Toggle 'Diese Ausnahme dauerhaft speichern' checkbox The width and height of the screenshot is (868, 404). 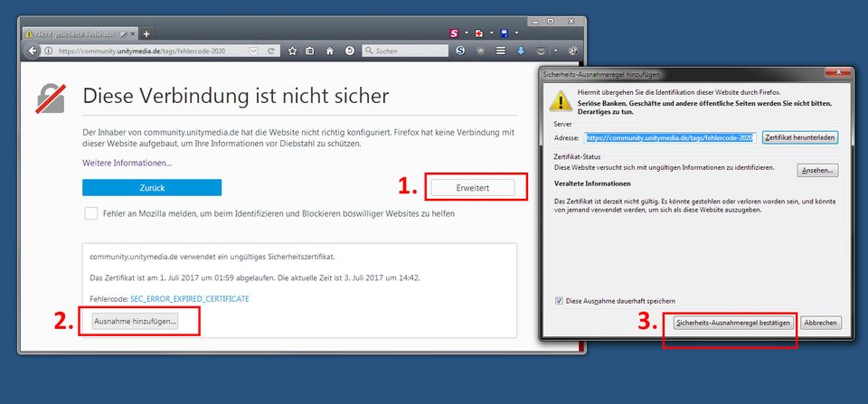coord(559,301)
